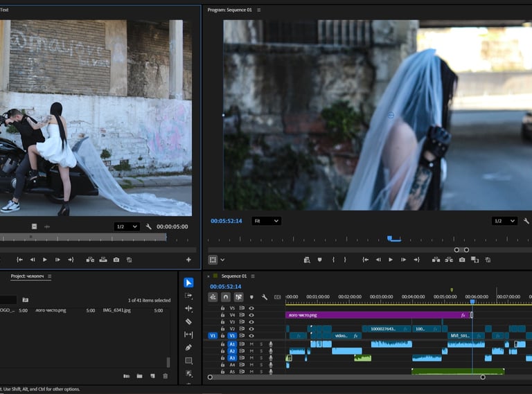
Task: Hide track V4 with eye icon
Action: [x=251, y=315]
